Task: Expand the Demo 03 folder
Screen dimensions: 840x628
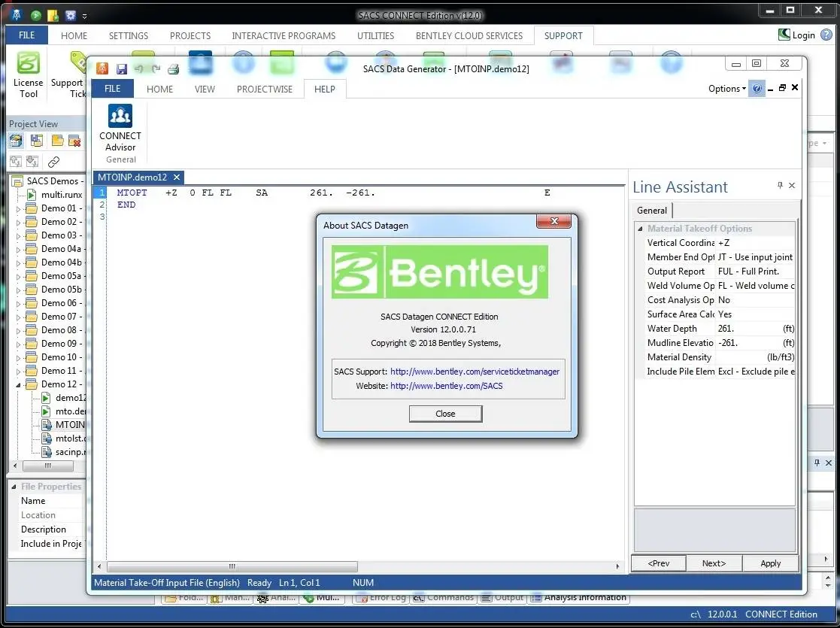Action: 18,235
